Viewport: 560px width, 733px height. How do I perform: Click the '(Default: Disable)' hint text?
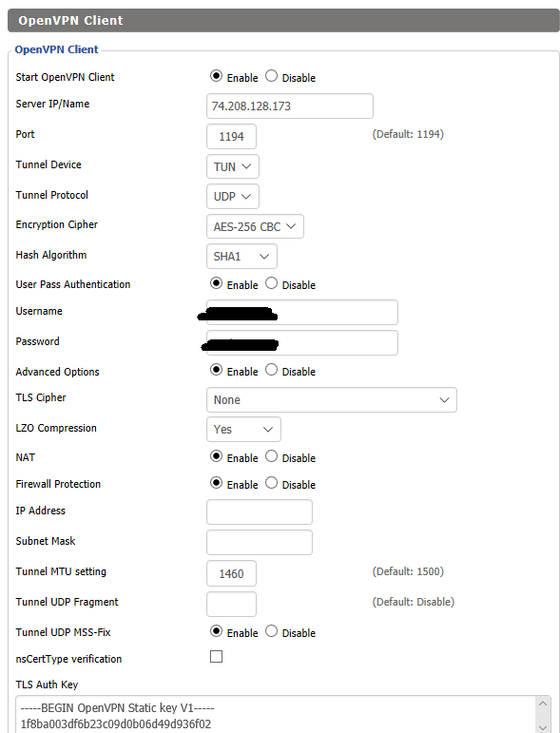414,602
